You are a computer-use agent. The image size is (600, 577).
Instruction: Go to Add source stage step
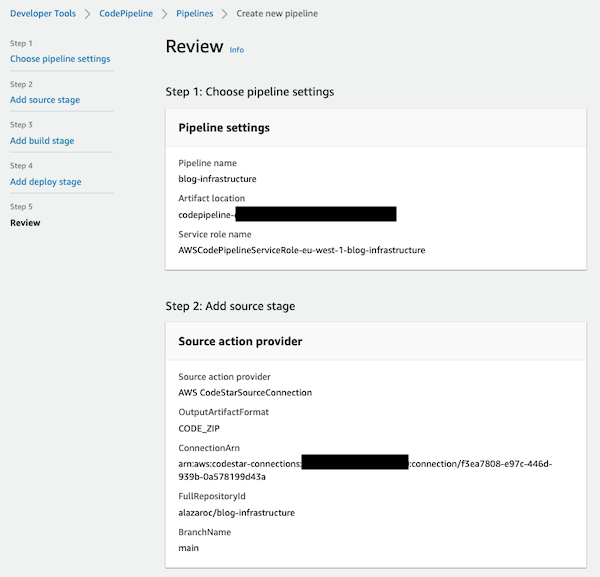click(x=45, y=99)
